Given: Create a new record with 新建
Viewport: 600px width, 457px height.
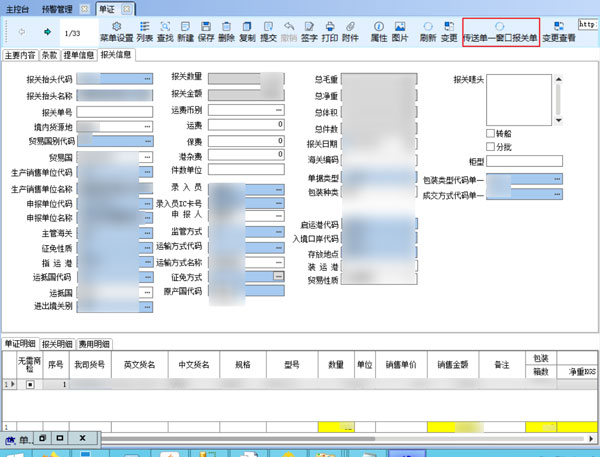Looking at the screenshot, I should (x=186, y=32).
